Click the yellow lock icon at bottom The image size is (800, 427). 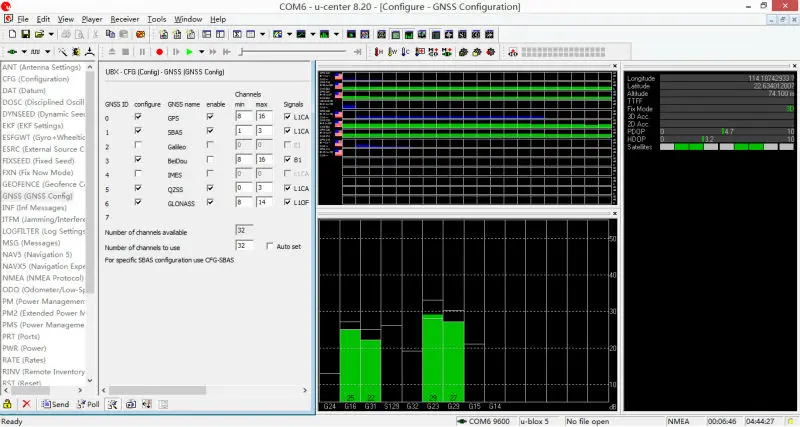(8, 404)
